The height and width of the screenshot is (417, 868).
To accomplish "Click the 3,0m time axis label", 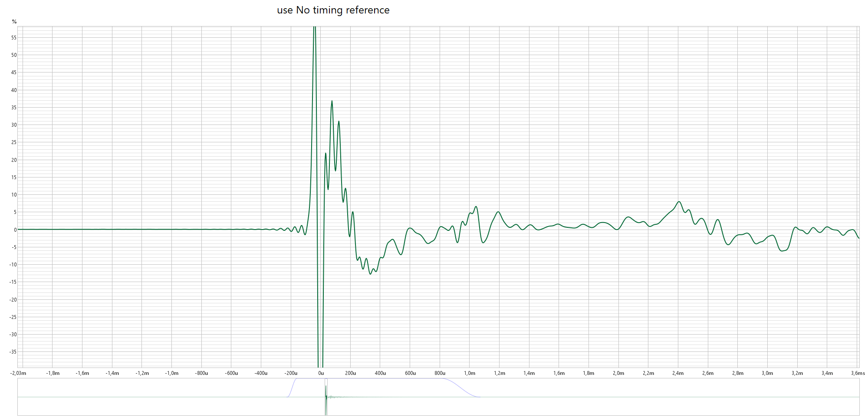I will point(767,373).
